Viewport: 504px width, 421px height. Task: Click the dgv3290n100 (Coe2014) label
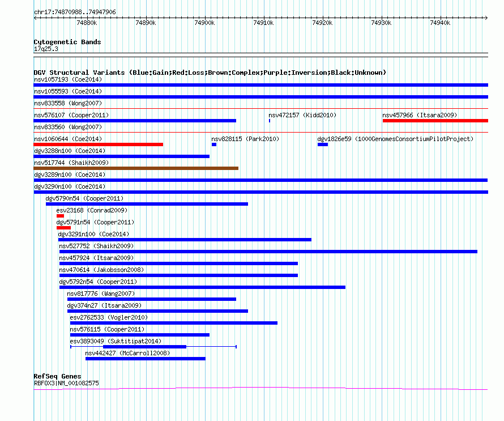[x=70, y=186]
